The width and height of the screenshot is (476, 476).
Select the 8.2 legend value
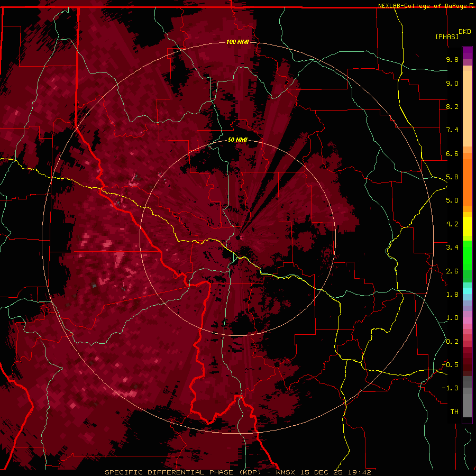pyautogui.click(x=452, y=106)
